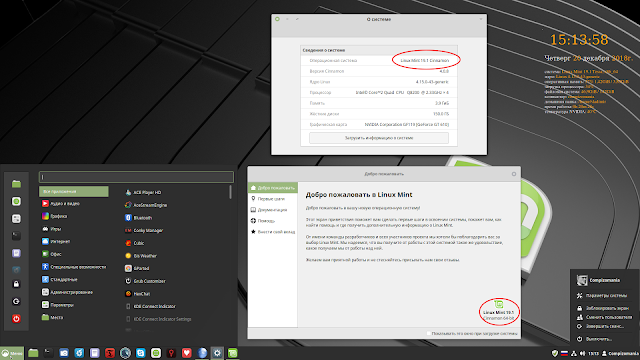Select the 'Игры' category
Image resolution: width=640 pixels, height=360 pixels.
pyautogui.click(x=74, y=229)
